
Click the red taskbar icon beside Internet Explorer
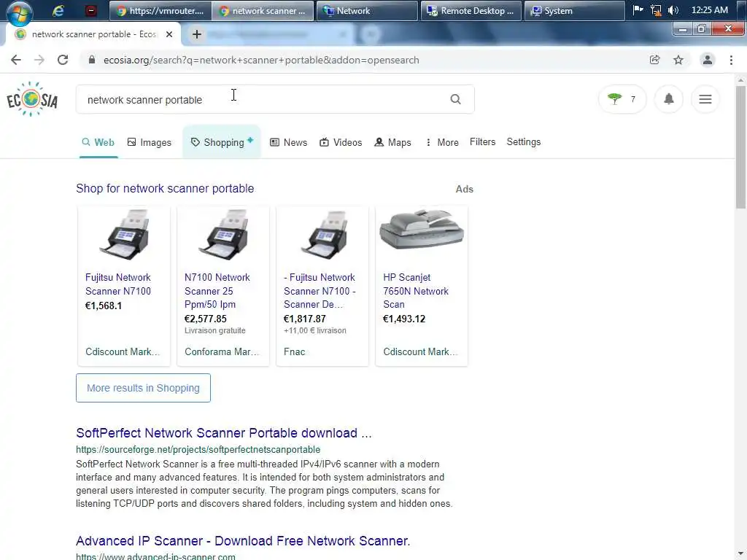(x=91, y=10)
